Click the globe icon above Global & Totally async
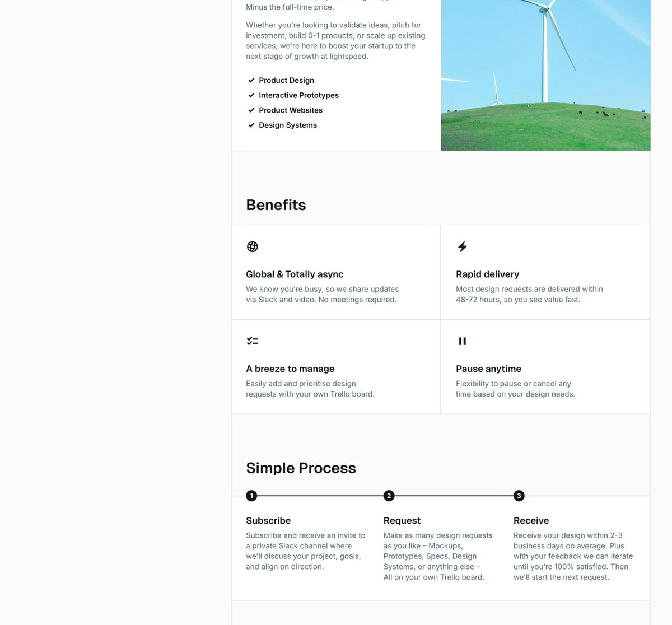This screenshot has height=625, width=672. click(x=253, y=246)
